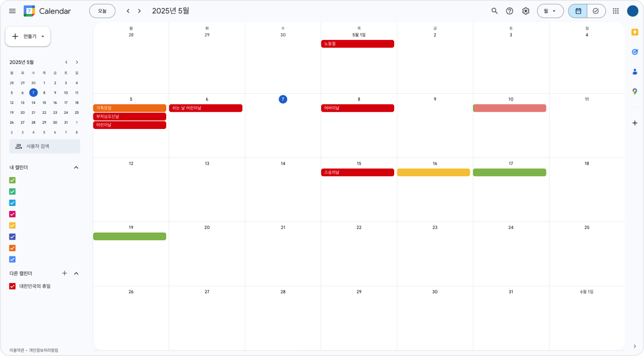Open Google Maps side panel icon

635,91
